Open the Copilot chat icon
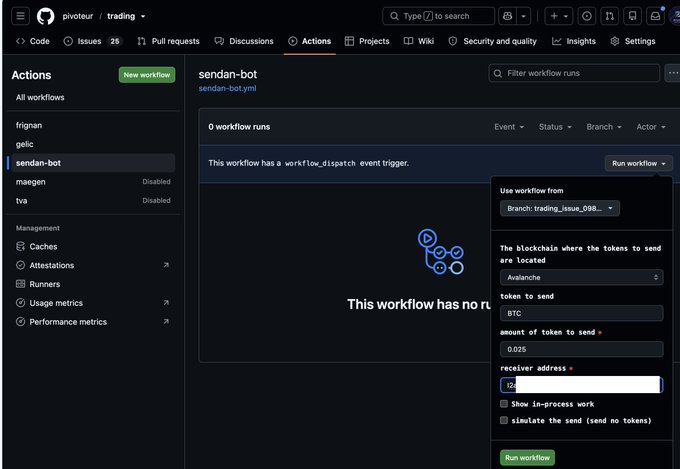680x469 pixels. (507, 16)
